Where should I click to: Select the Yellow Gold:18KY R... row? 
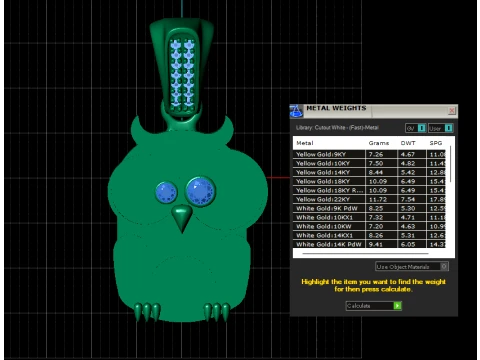369,190
